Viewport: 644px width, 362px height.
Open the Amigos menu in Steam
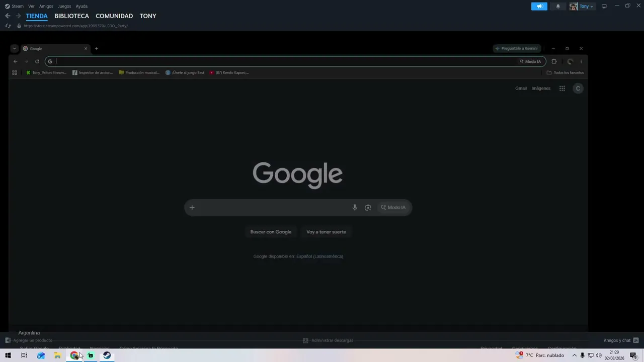pyautogui.click(x=46, y=6)
